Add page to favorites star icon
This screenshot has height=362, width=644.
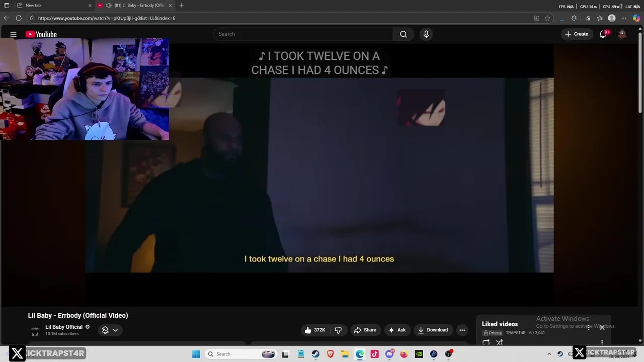[x=547, y=18]
